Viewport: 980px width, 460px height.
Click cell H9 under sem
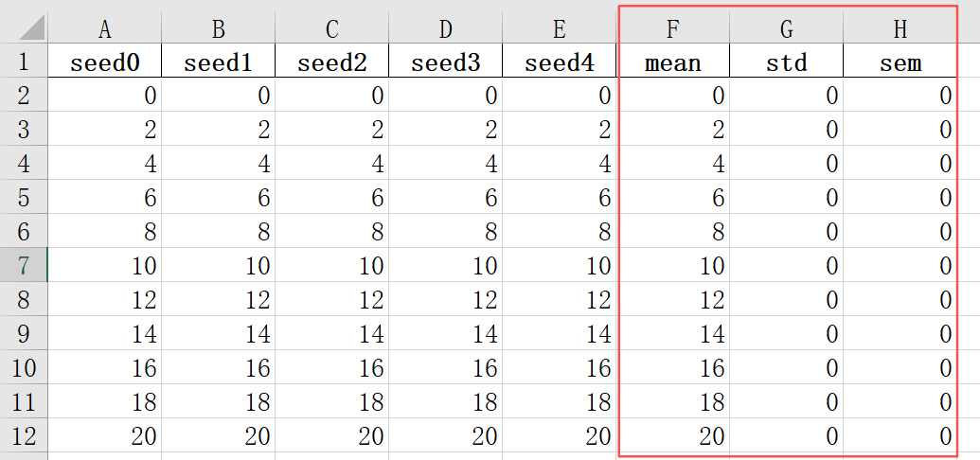coord(900,334)
